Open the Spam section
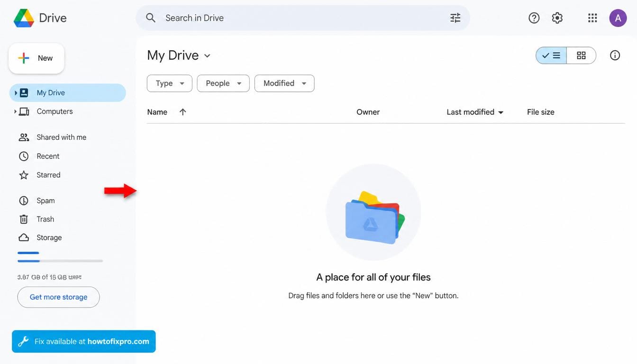Viewport: 637px width, 364px height. (45, 200)
